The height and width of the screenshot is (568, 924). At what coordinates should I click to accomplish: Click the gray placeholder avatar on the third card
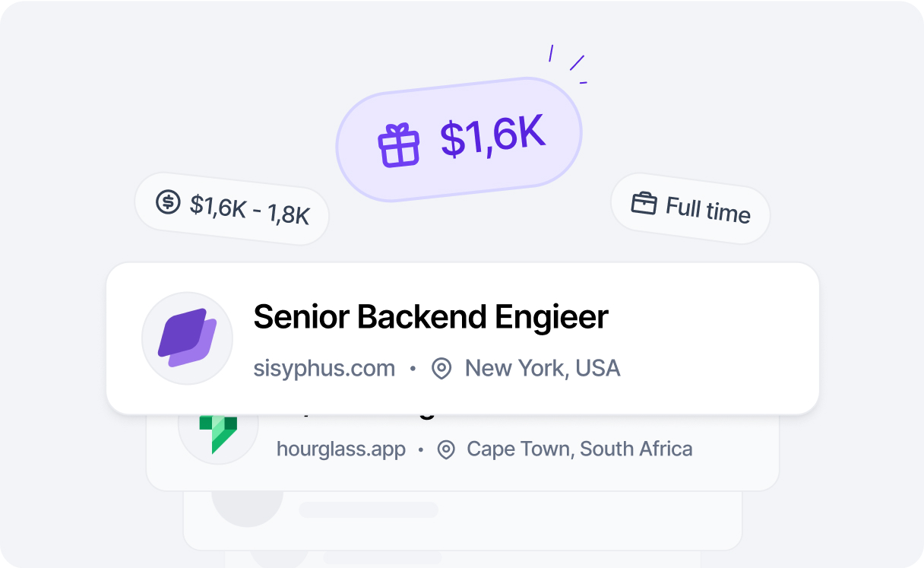(247, 504)
